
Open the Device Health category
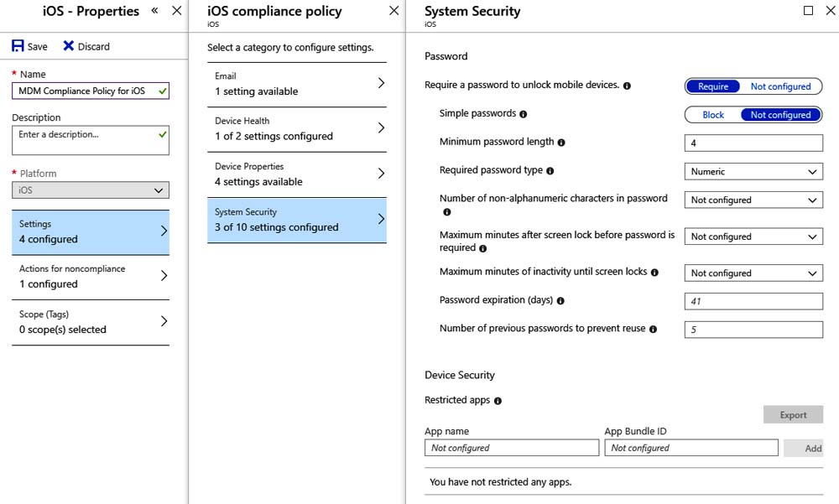(296, 129)
